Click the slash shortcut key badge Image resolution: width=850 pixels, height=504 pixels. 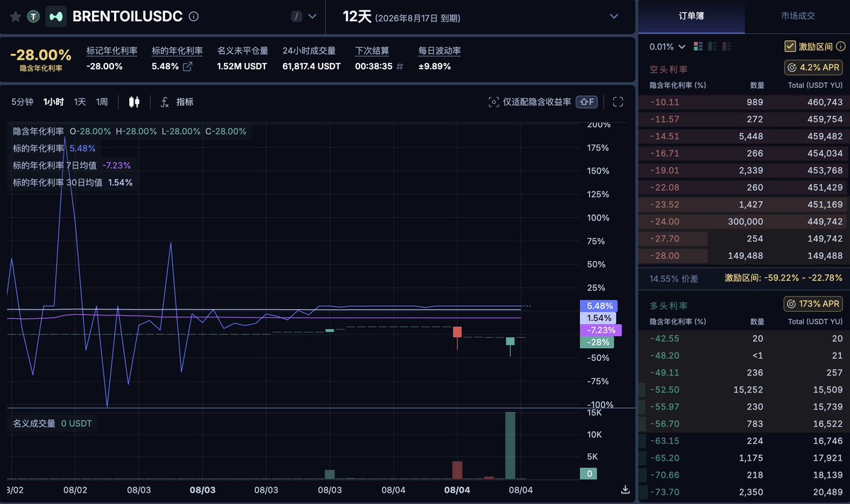[296, 16]
